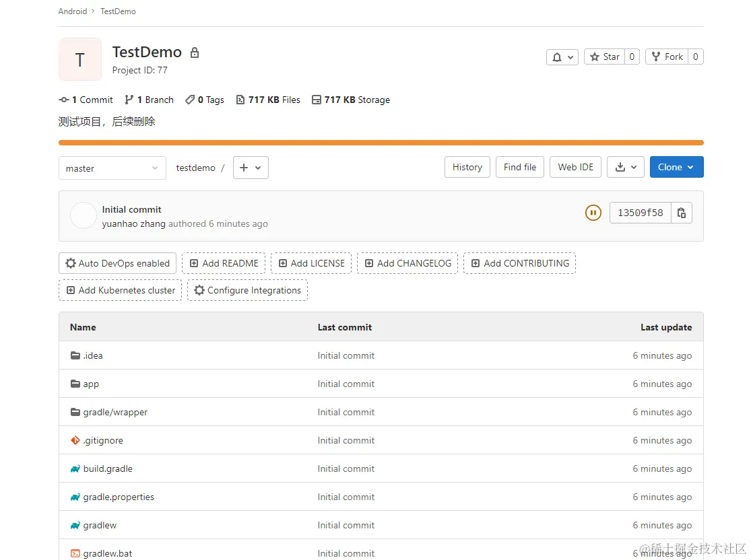This screenshot has width=751, height=560.
Task: Copy the commit SHA with clipboard icon
Action: [682, 213]
